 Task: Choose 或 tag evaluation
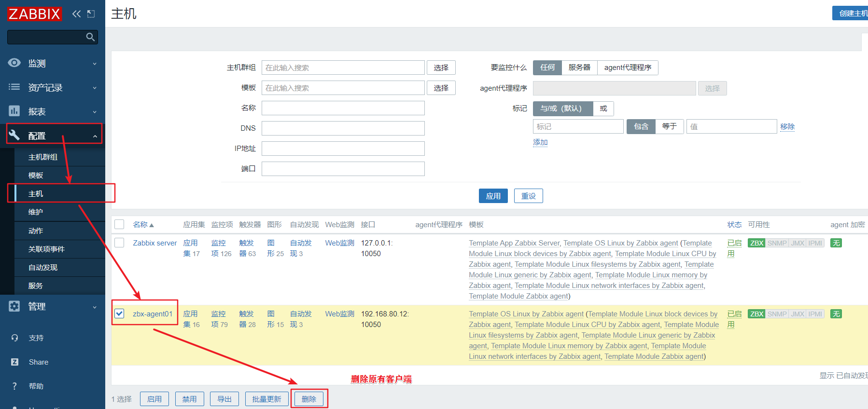tap(603, 109)
